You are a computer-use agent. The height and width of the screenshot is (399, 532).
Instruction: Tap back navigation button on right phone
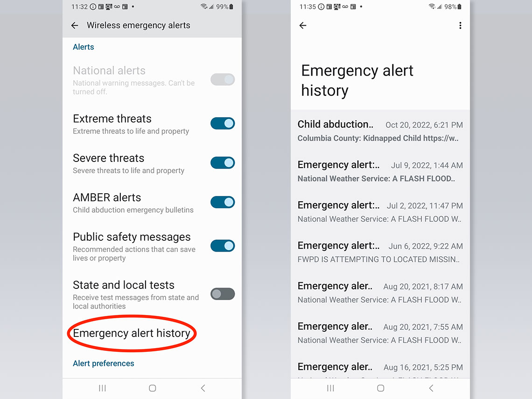(431, 388)
